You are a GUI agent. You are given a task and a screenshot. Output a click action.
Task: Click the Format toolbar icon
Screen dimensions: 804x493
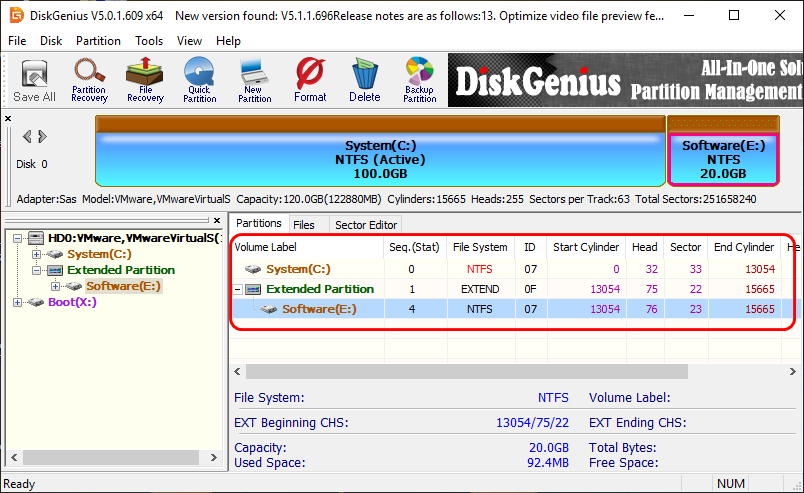coord(310,81)
